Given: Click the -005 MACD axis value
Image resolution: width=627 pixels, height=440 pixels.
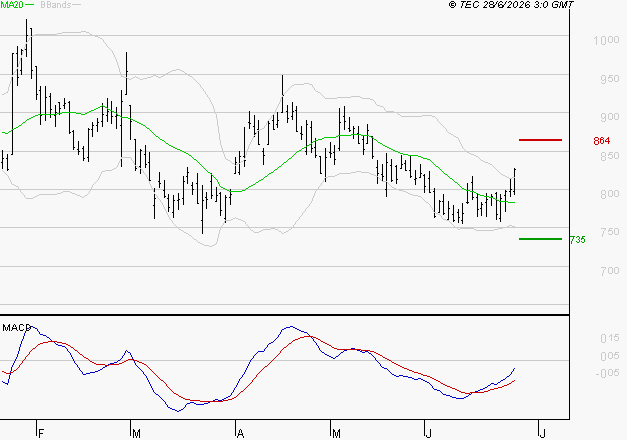Looking at the screenshot, I should coord(607,373).
